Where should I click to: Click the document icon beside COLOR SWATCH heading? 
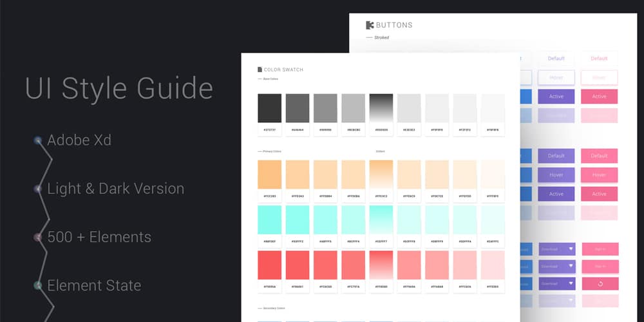tap(260, 70)
